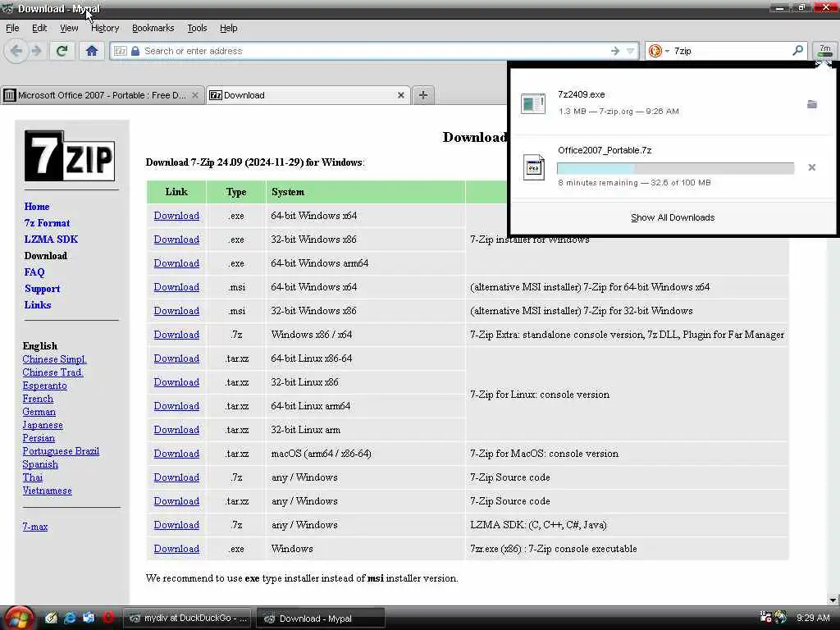The image size is (840, 630).
Task: Switch to the mydiv at DuckDuckGo taskbar window
Action: (188, 619)
